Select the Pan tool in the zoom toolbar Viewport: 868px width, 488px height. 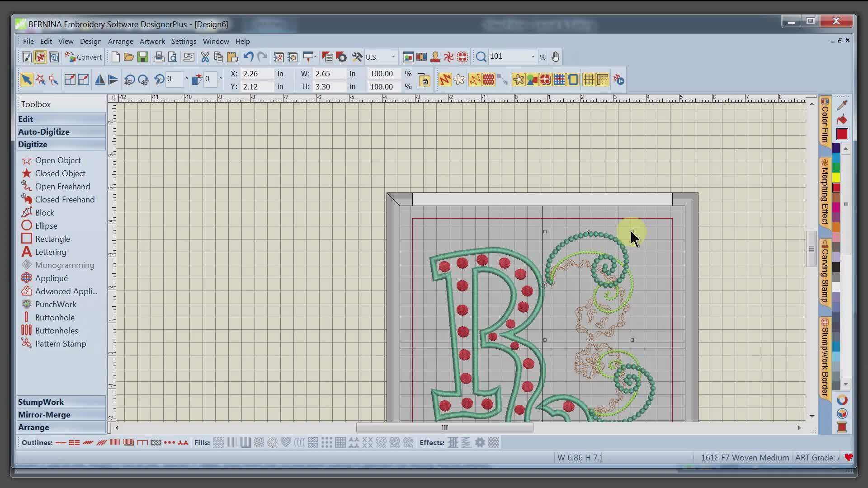556,57
